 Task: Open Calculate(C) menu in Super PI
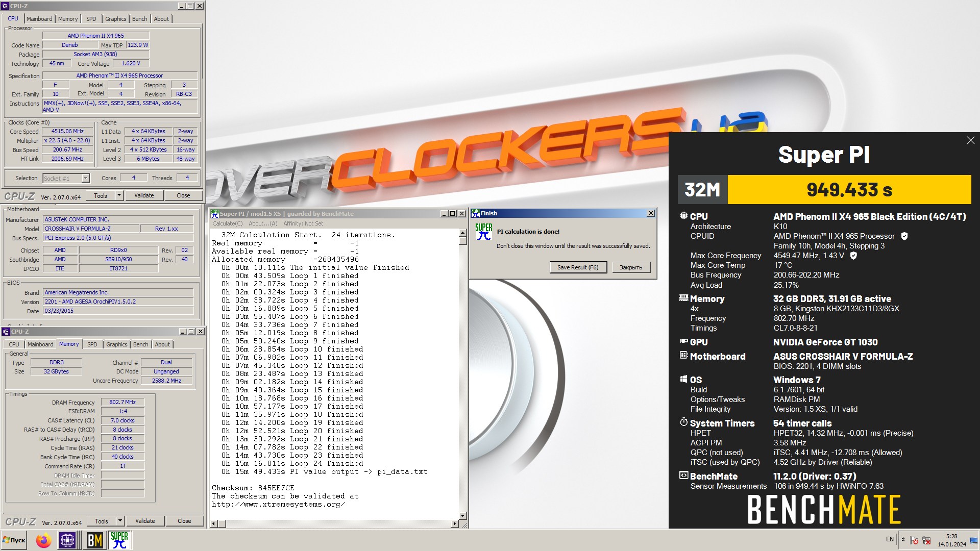pos(228,223)
